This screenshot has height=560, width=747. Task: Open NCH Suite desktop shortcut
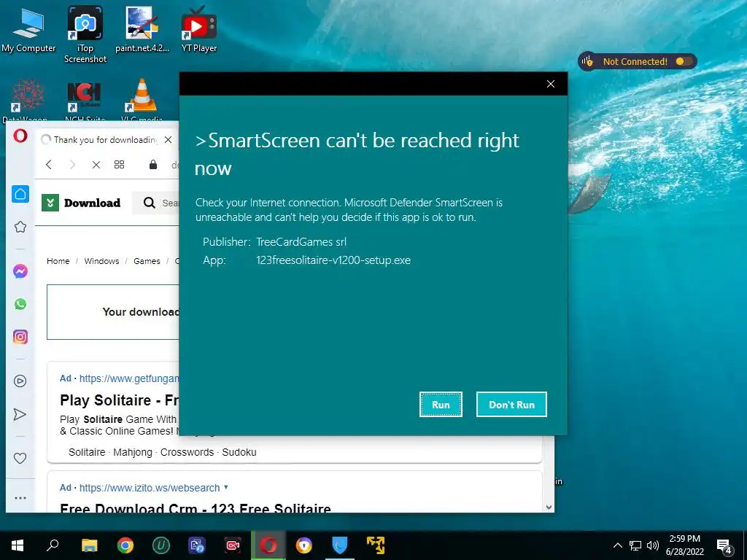[x=85, y=100]
